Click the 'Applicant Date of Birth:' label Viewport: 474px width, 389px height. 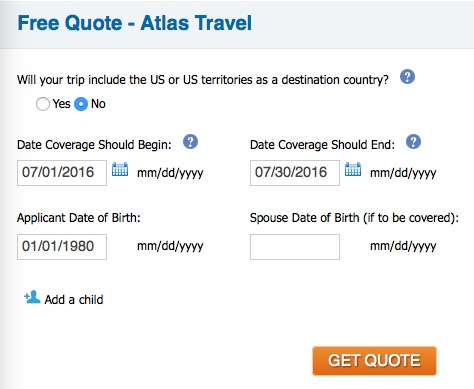[x=79, y=218]
